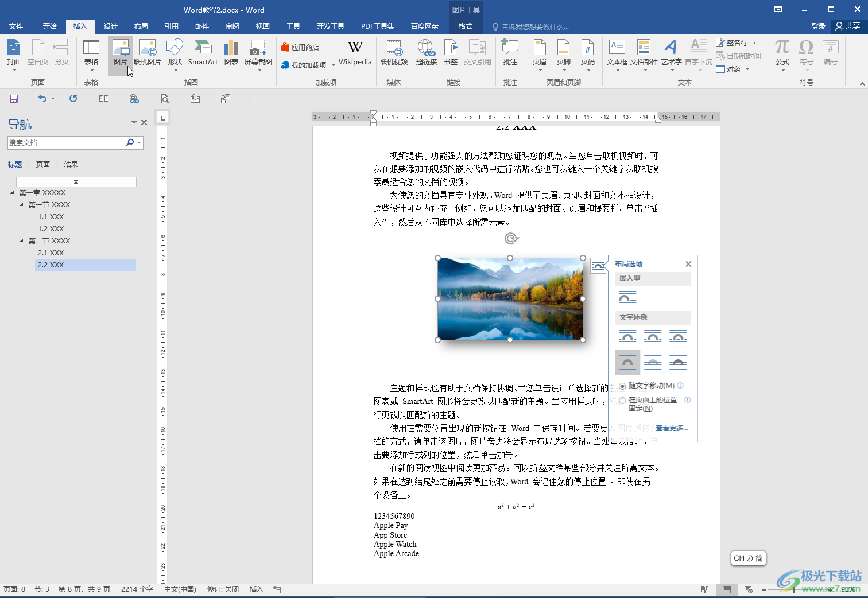Switch to the 设计 ribbon tab

(x=111, y=26)
